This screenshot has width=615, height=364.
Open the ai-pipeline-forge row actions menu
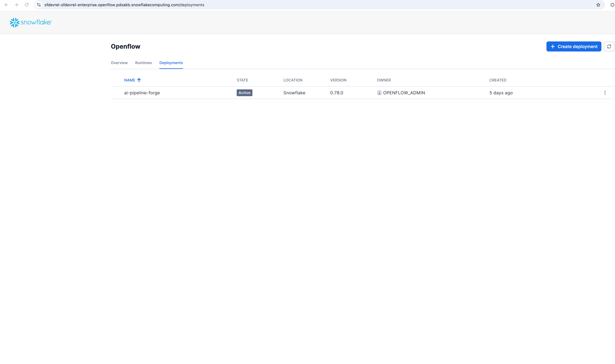click(x=605, y=93)
